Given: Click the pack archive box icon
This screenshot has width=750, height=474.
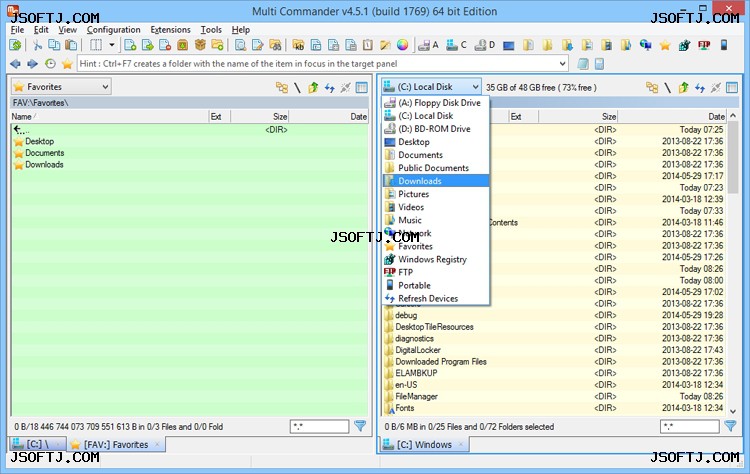Looking at the screenshot, I should coord(200,45).
